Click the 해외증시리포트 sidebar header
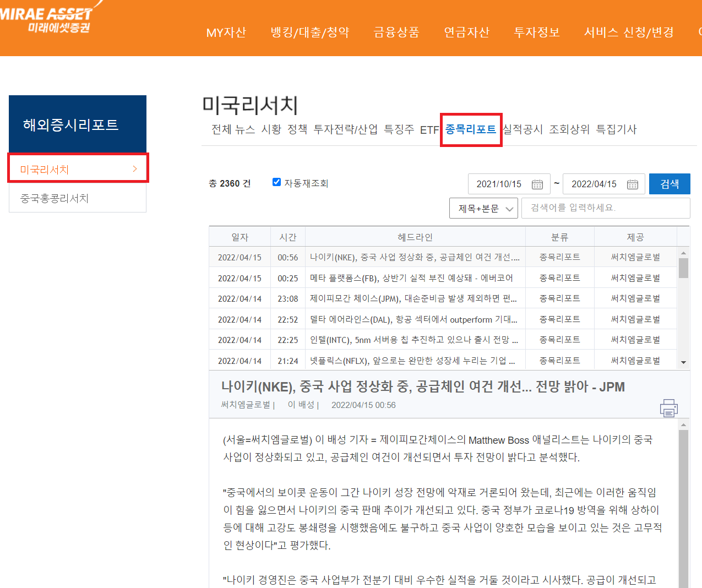Viewport: 702px width, 588px height. (78, 124)
